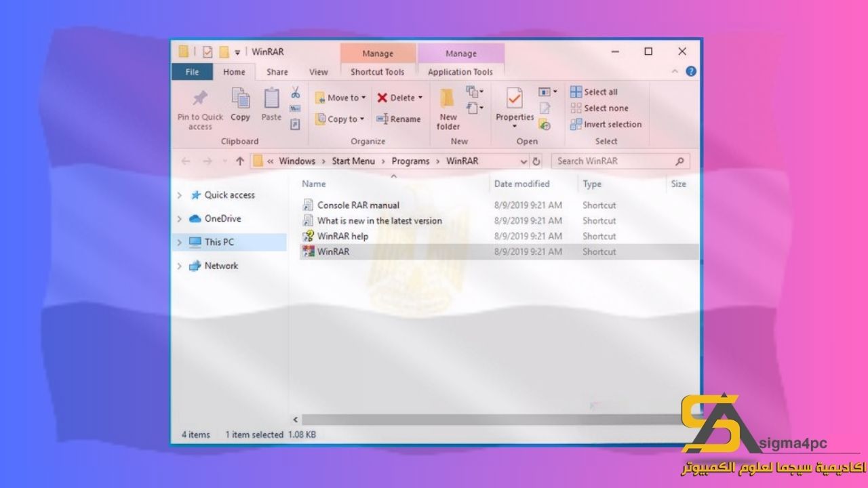
Task: Click the Pin to Quick access icon
Action: click(x=200, y=98)
